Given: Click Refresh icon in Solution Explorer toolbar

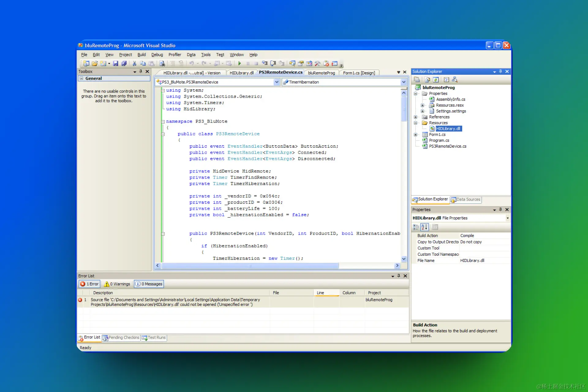Looking at the screenshot, I should (x=436, y=80).
